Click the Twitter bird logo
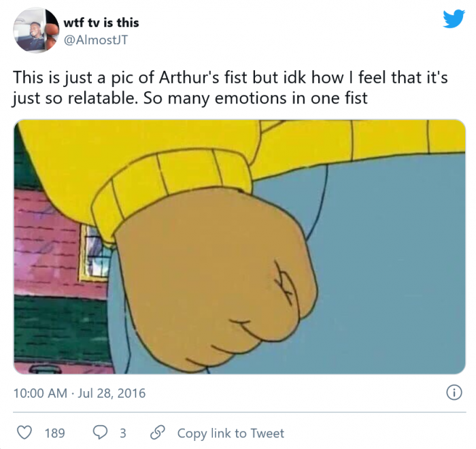Screen dimensions: 476x449 (x=453, y=20)
